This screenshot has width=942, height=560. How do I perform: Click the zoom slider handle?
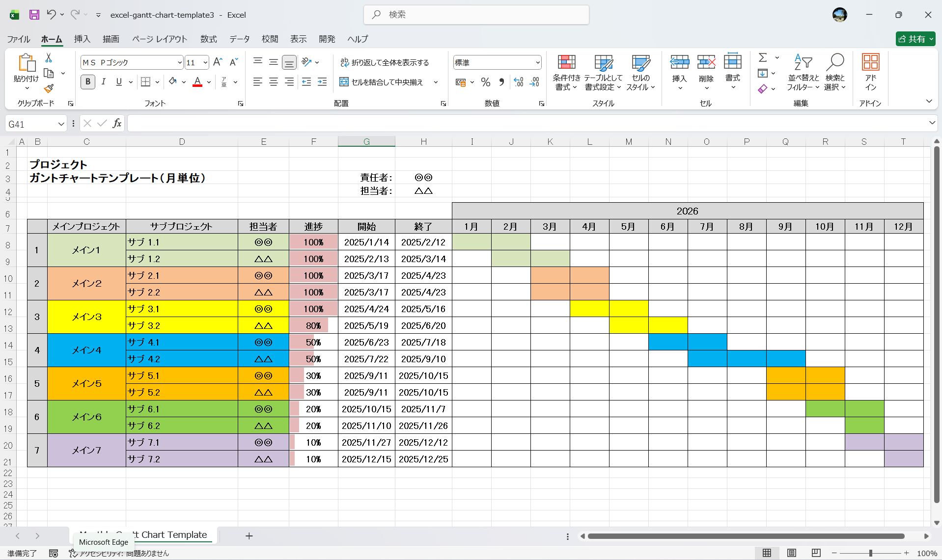pos(870,553)
